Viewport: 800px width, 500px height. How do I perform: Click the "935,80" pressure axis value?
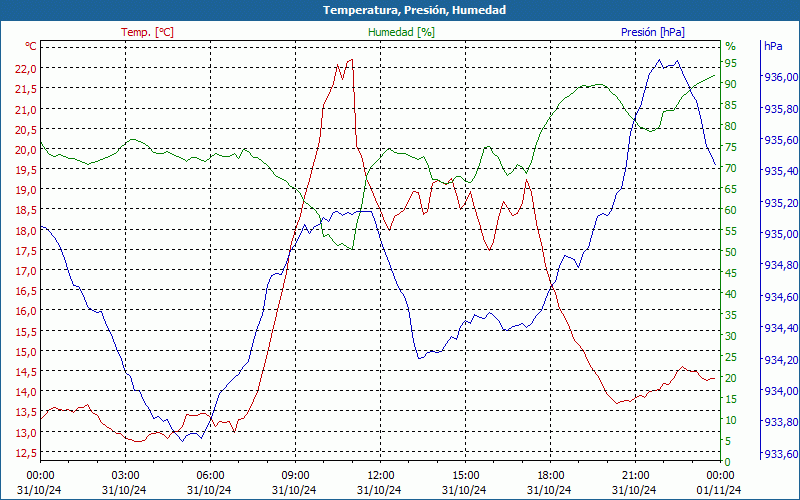click(780, 109)
